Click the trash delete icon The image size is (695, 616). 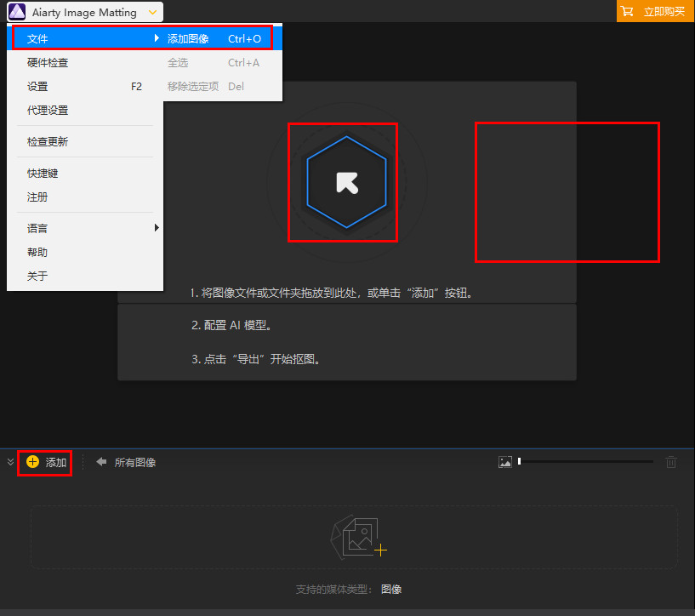click(x=670, y=461)
